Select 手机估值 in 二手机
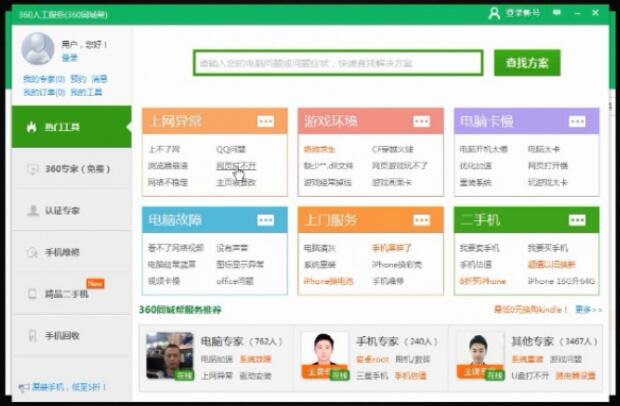Screen dimensions: 620x406 click(475, 264)
